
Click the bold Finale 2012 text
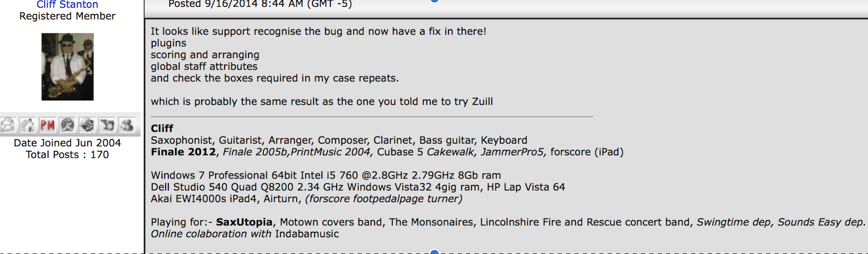click(183, 152)
